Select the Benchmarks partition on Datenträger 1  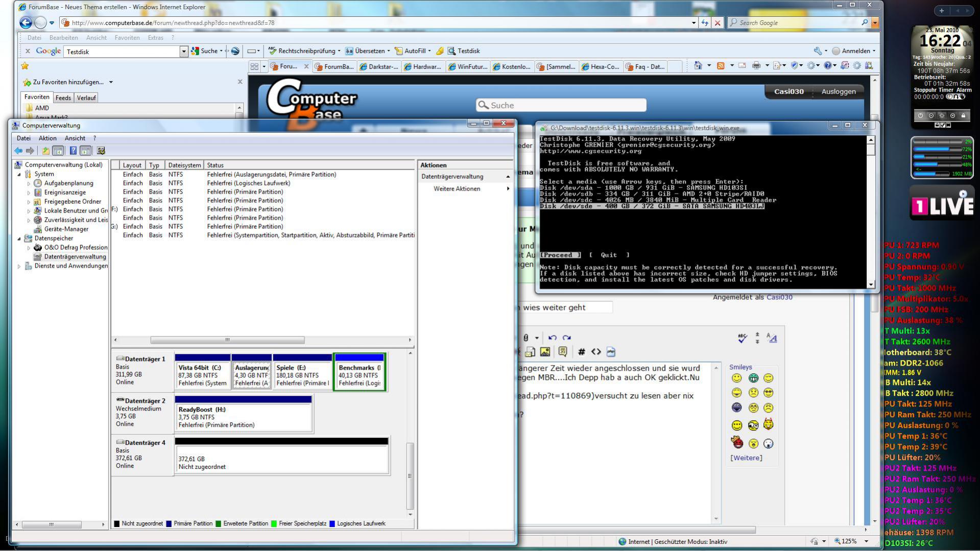tap(360, 371)
